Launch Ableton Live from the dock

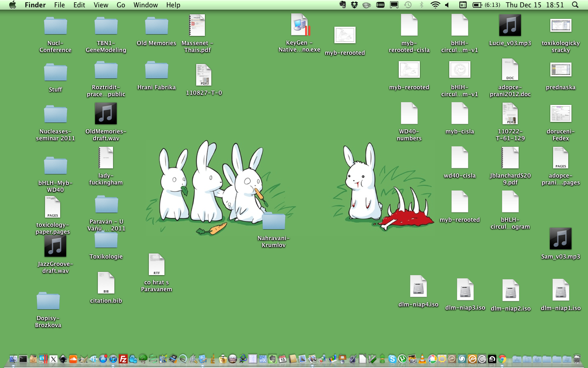492,359
